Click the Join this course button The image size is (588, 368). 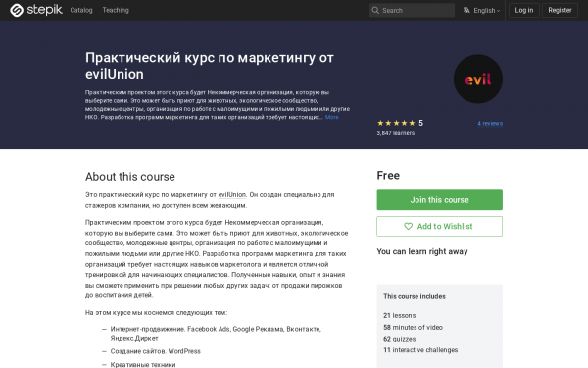tap(439, 200)
